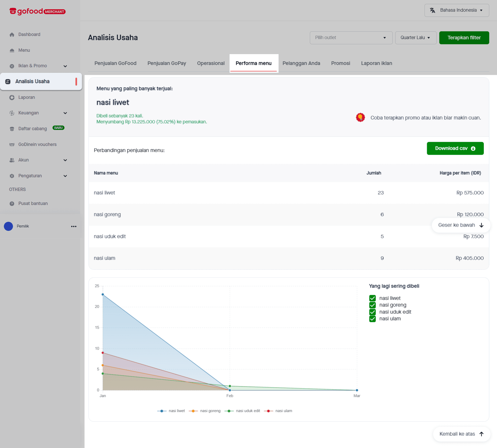Viewport: 497px width, 448px height.
Task: Click the Terapkan filter button
Action: (464, 38)
